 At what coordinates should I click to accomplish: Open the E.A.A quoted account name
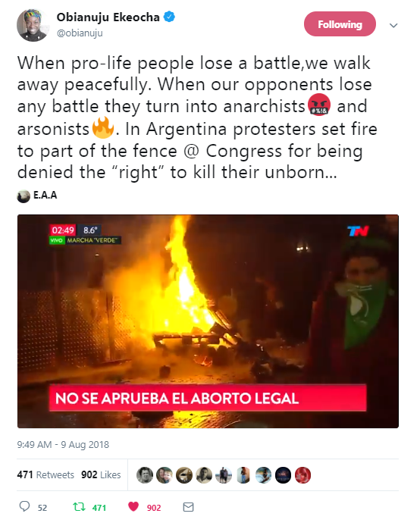45,195
